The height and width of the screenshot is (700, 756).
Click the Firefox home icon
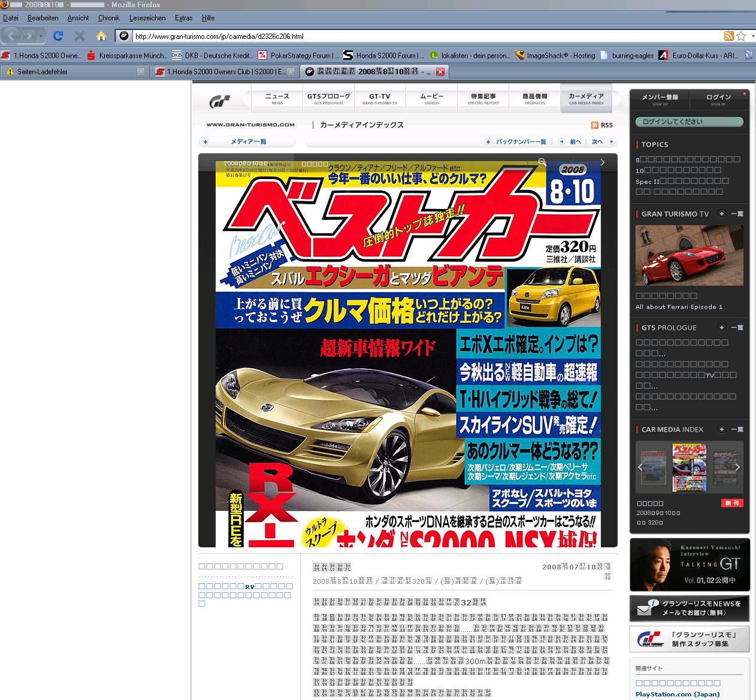(x=101, y=36)
